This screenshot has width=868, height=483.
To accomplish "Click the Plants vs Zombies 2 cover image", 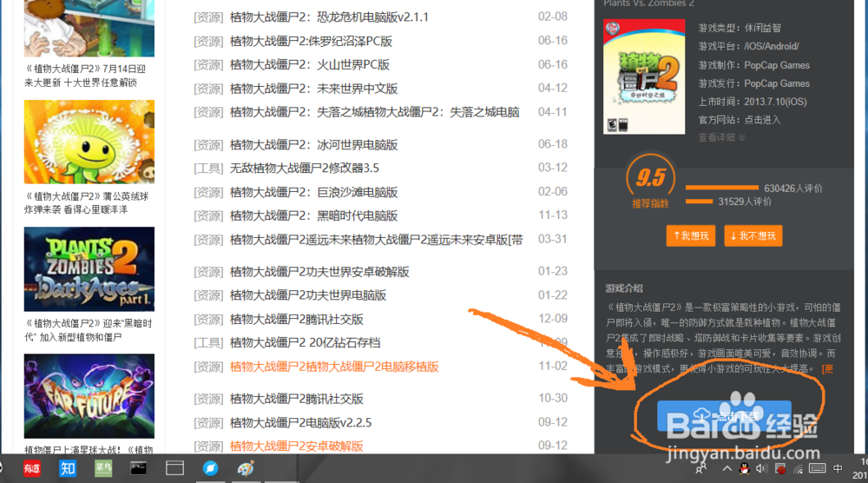I will pos(644,76).
